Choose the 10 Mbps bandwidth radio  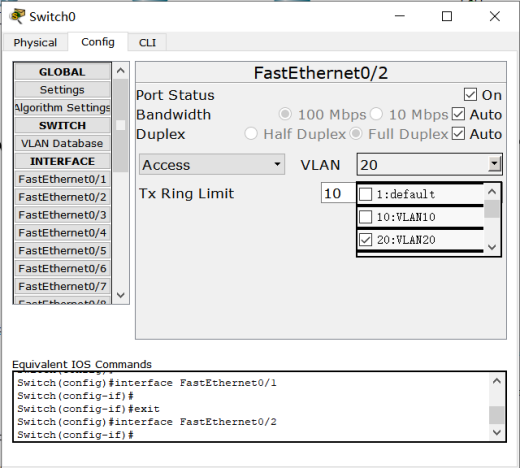[x=376, y=114]
